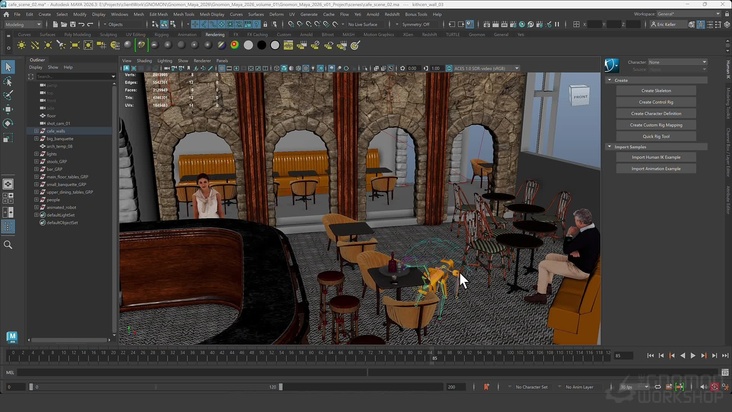Viewport: 732px width, 412px height.
Task: Choose the Paint Selection tool
Action: point(8,95)
